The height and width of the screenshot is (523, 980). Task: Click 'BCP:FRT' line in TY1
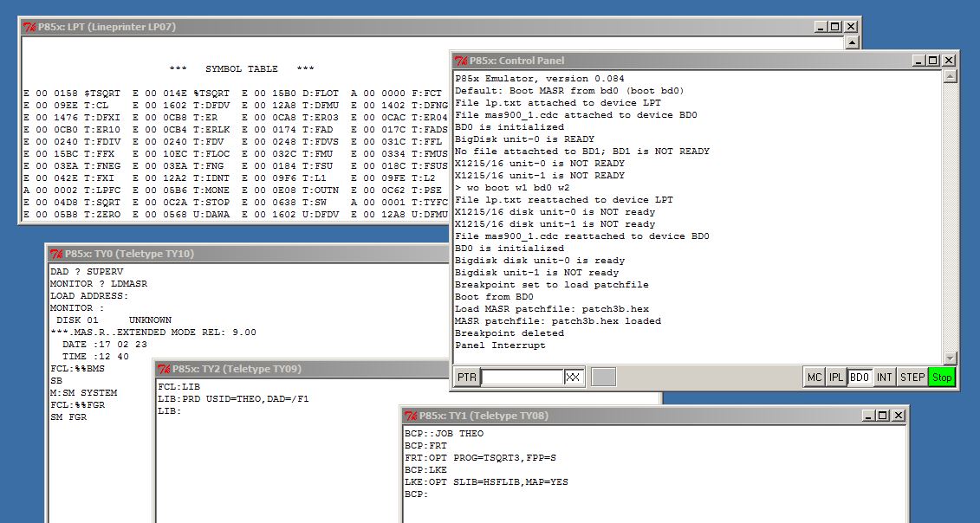tap(425, 446)
